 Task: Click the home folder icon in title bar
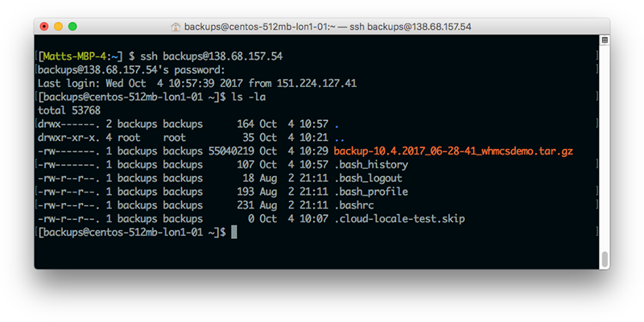pyautogui.click(x=175, y=27)
